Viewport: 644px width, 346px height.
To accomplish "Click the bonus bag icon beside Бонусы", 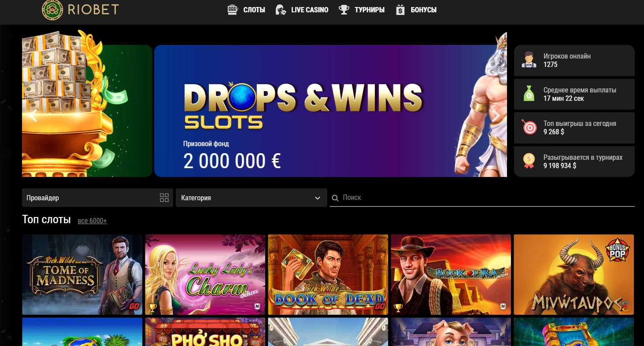I will click(400, 10).
